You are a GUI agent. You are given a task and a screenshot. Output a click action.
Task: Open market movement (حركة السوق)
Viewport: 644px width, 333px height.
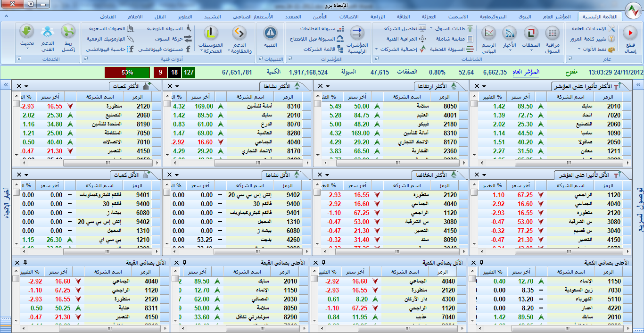(174, 39)
